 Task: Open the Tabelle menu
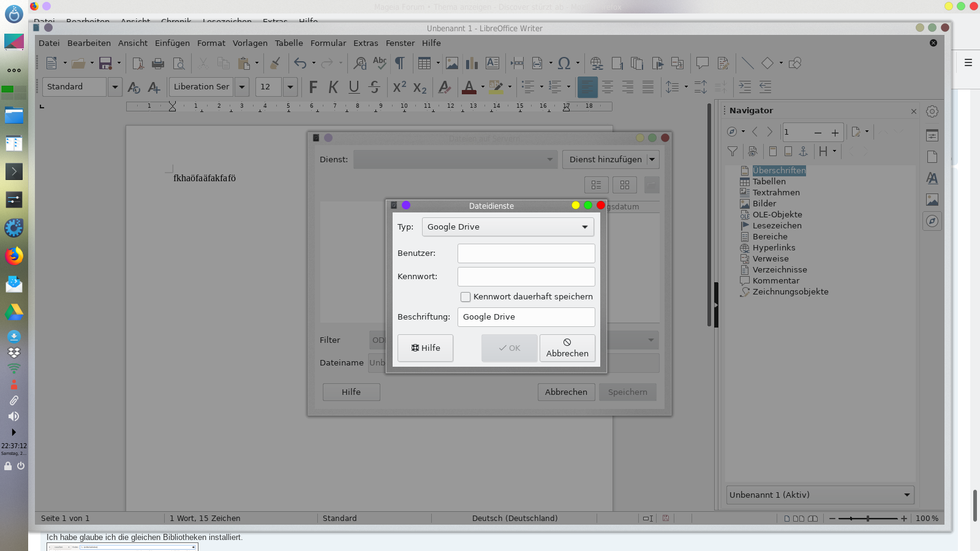[x=289, y=43]
